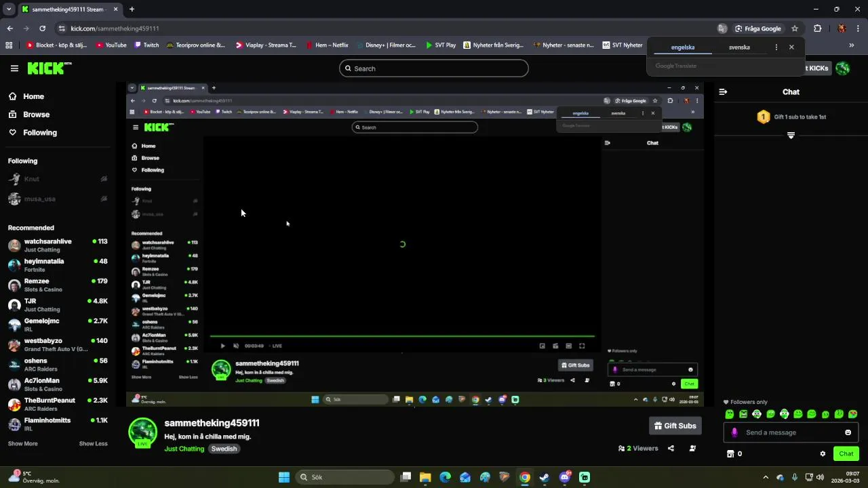Open Following in Kick sidebar
The height and width of the screenshot is (488, 868).
(40, 133)
